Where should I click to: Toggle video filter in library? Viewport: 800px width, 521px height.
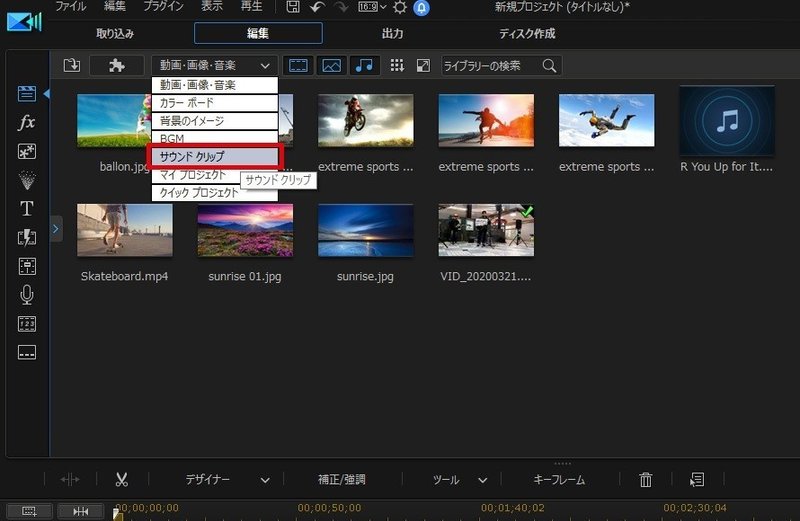pyautogui.click(x=298, y=65)
